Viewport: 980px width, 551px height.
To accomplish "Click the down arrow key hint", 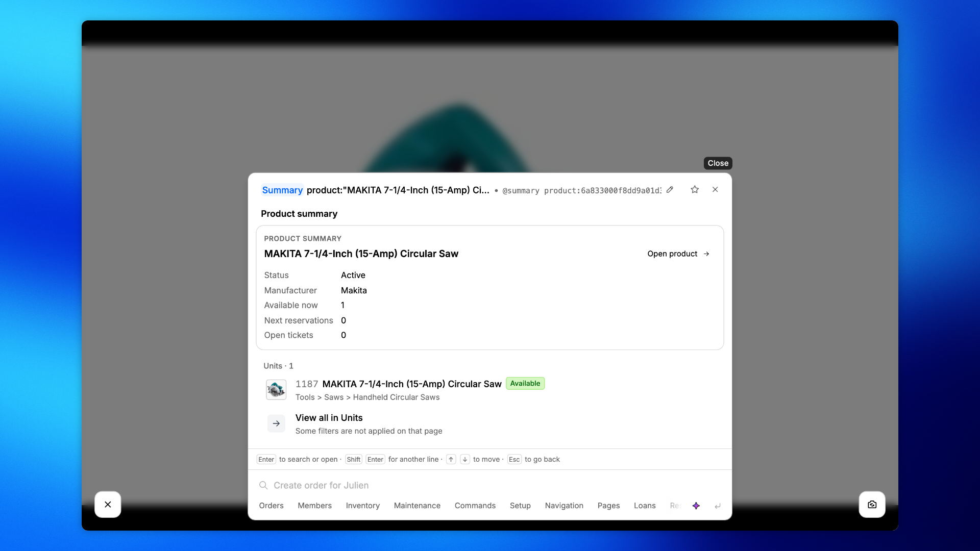I will [x=465, y=460].
